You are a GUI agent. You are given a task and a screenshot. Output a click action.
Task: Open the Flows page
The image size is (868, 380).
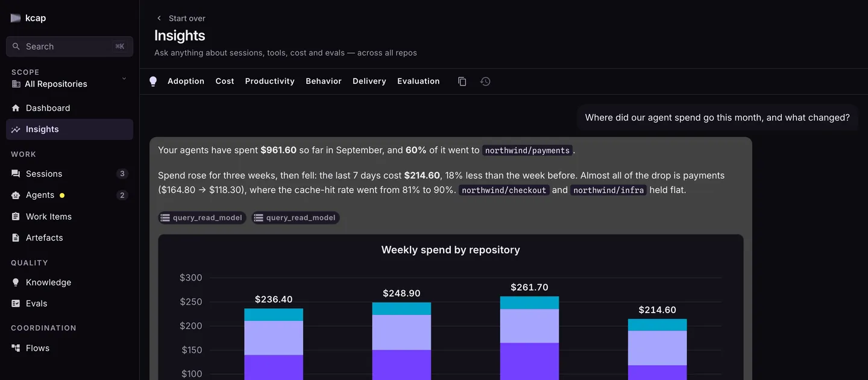[69, 348]
